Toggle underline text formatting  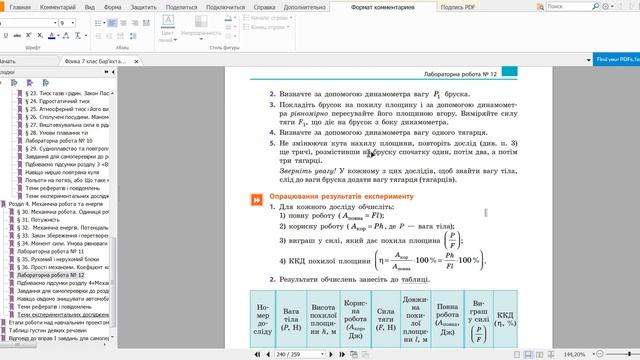point(6,36)
